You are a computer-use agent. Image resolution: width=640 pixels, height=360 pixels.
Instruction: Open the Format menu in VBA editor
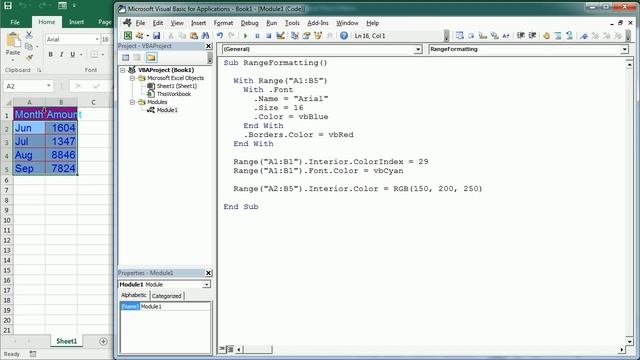pos(223,23)
